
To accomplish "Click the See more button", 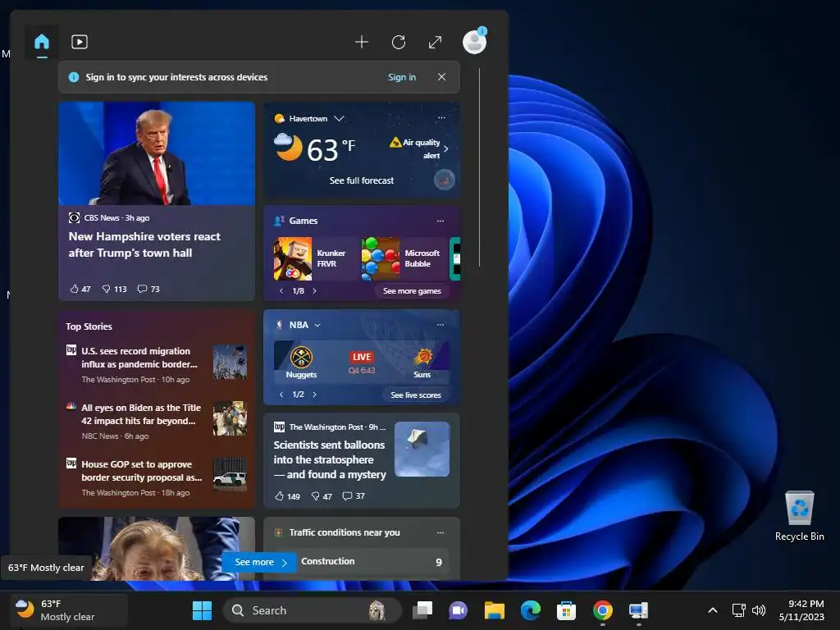I will point(259,562).
